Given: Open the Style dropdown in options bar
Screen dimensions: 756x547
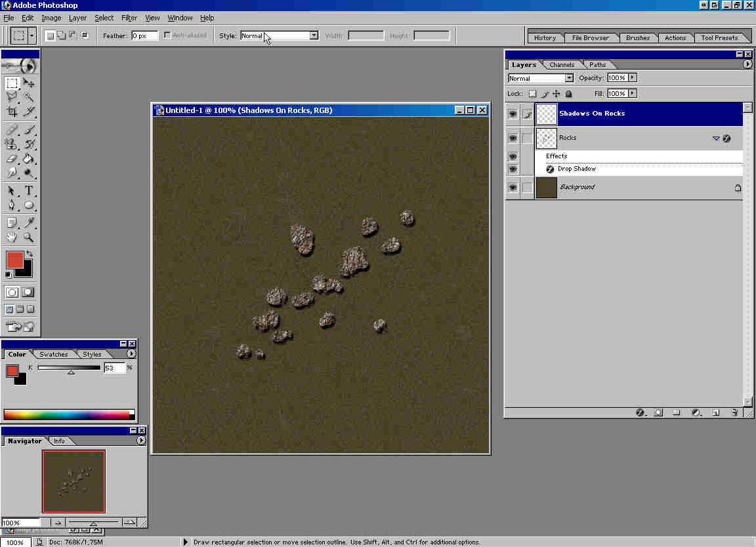Looking at the screenshot, I should (x=314, y=35).
